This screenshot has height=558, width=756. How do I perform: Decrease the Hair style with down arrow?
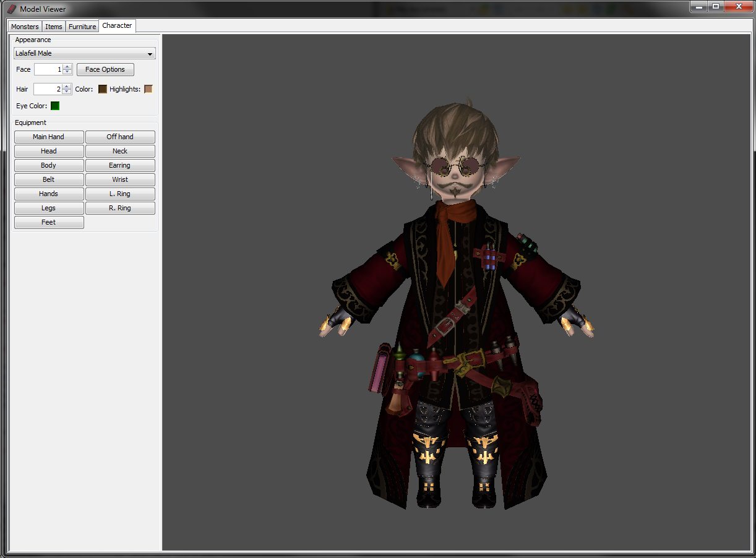coord(67,92)
